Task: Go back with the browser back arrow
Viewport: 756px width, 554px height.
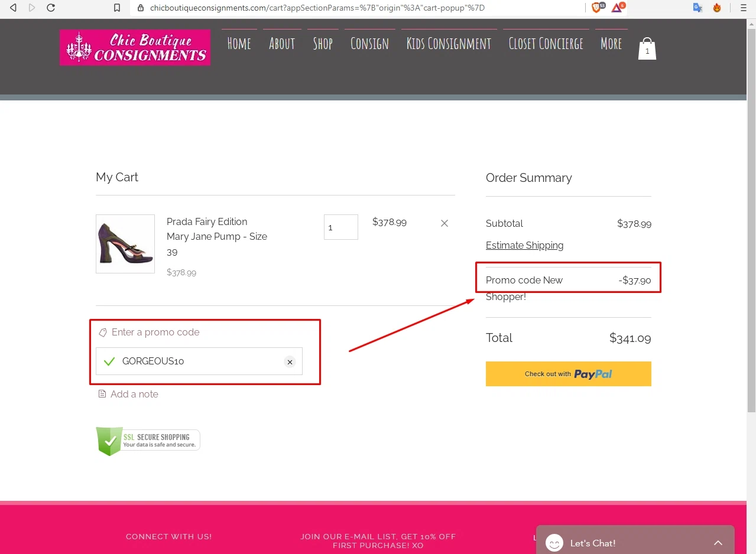Action: (13, 8)
